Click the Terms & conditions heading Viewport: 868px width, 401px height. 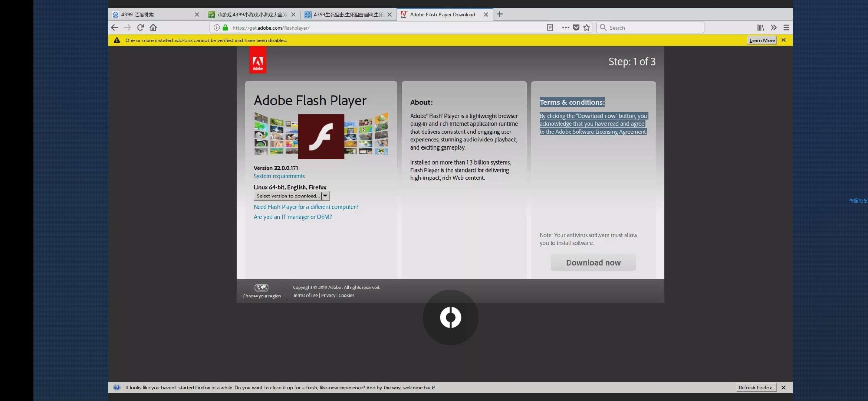click(572, 102)
